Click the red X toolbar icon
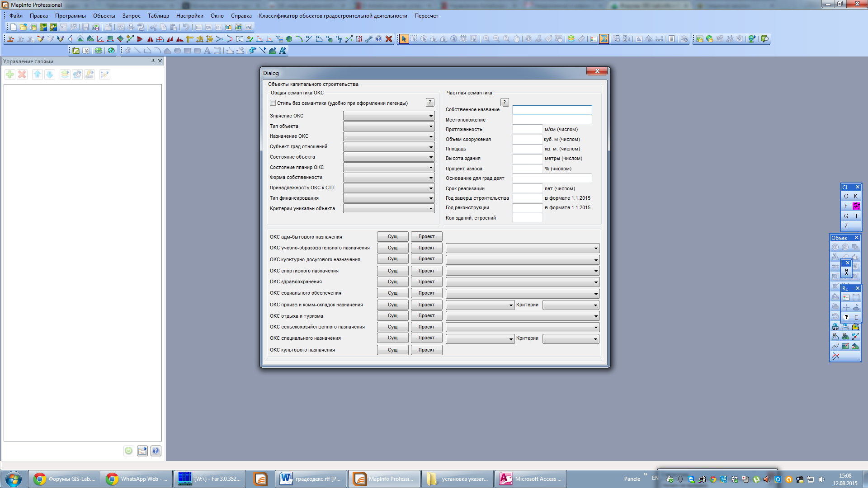Image resolution: width=868 pixels, height=488 pixels. pos(389,39)
